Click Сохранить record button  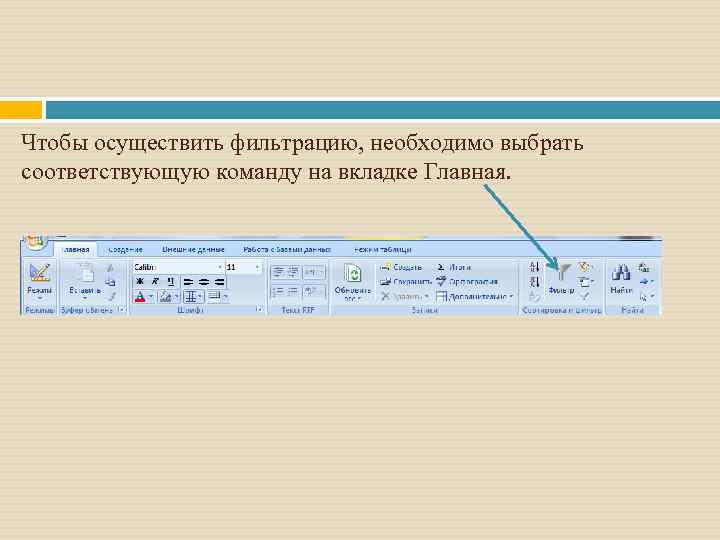pyautogui.click(x=406, y=281)
